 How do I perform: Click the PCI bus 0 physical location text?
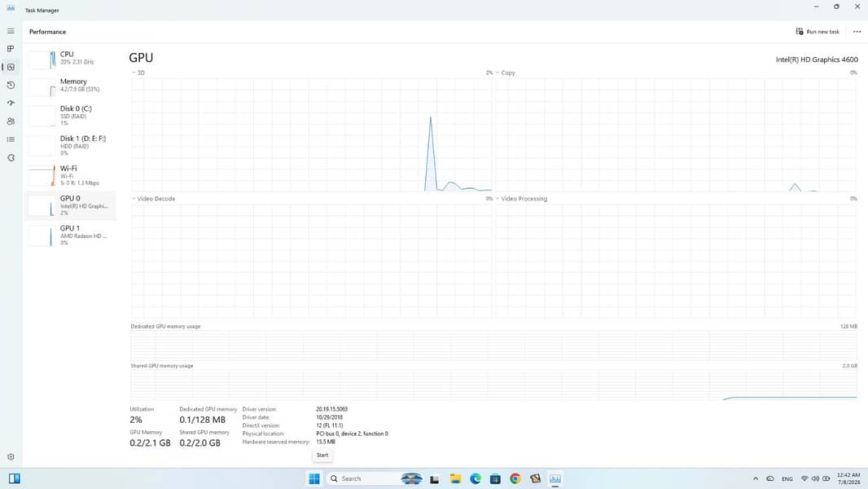pos(352,434)
